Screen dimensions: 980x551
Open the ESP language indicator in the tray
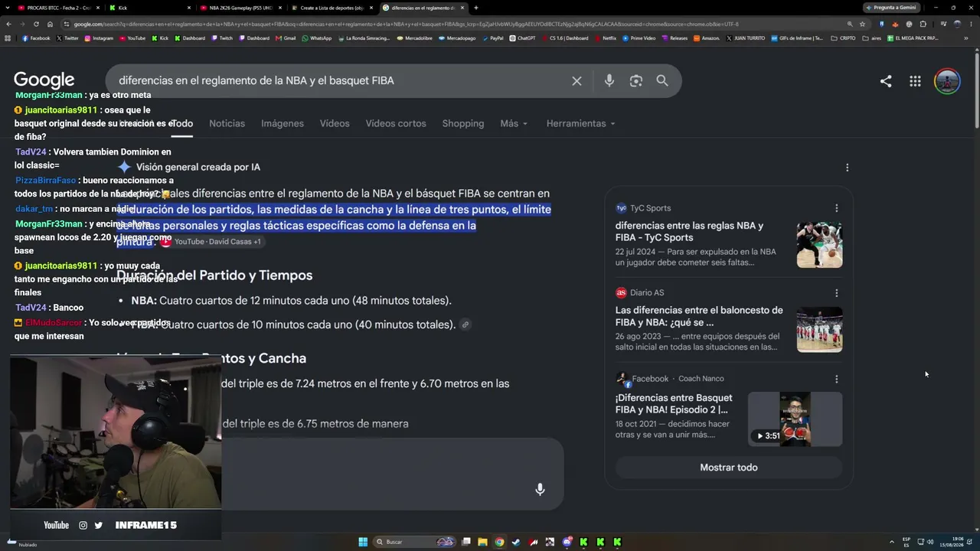pos(906,542)
